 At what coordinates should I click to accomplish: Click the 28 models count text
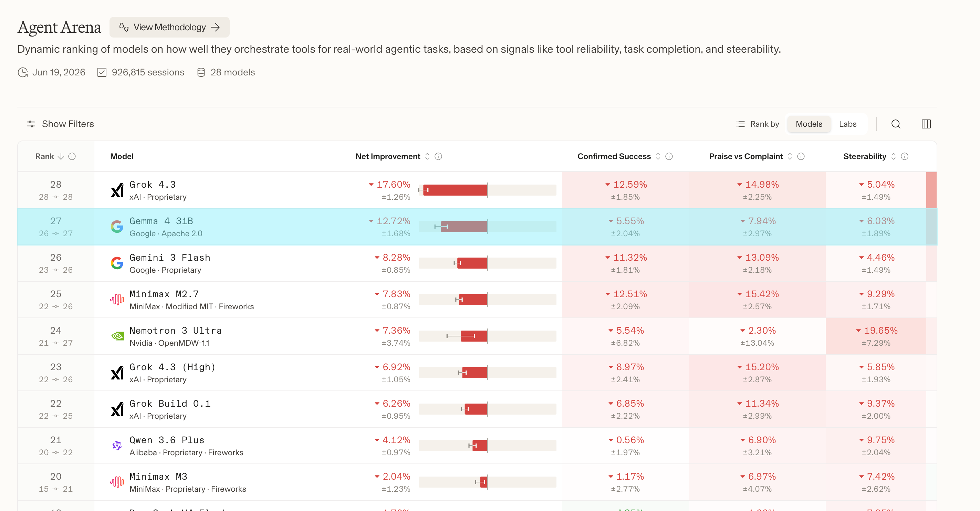pyautogui.click(x=233, y=72)
